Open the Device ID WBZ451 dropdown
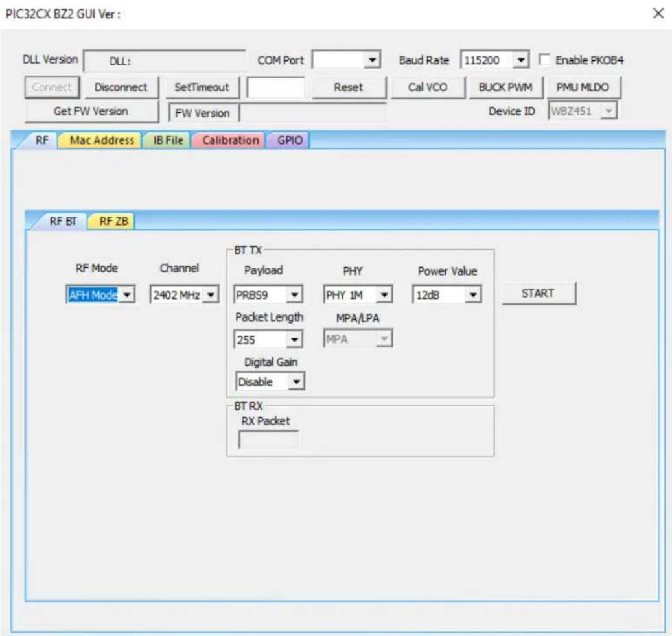672x636 pixels. [583, 111]
